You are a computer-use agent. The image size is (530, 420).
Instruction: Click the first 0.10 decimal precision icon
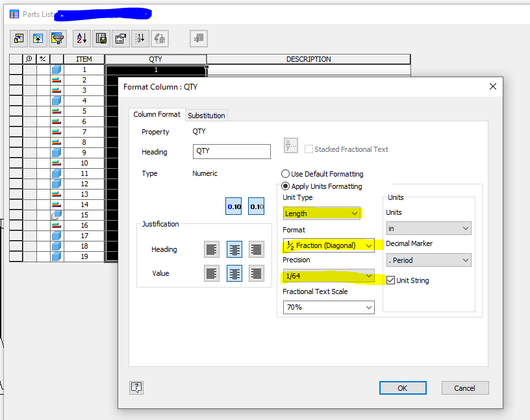[x=234, y=206]
